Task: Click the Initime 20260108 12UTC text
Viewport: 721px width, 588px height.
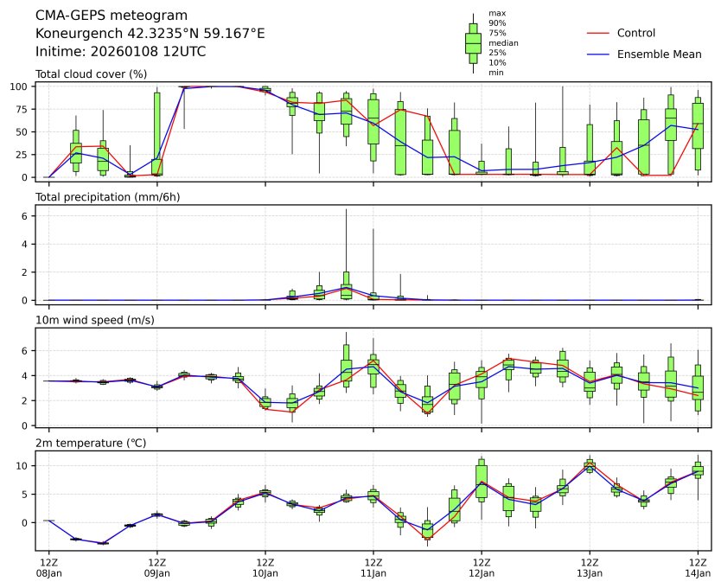Action: 120,52
